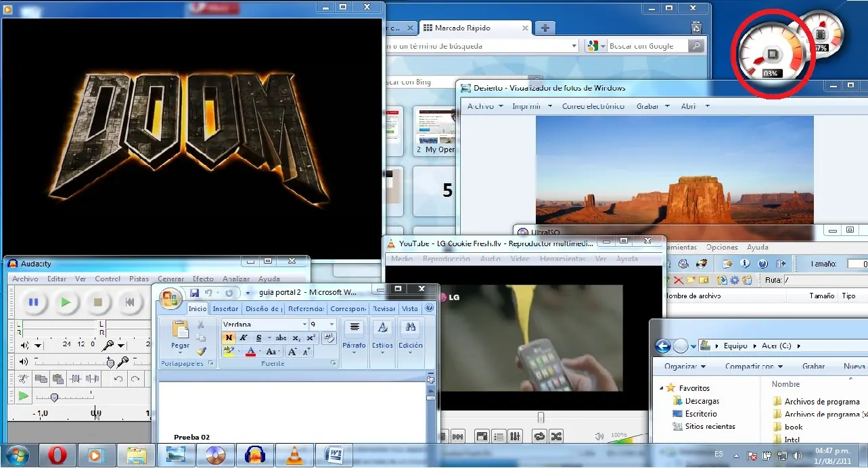Open the Opciones menu in UltraISO
The image size is (868, 468).
pos(722,247)
